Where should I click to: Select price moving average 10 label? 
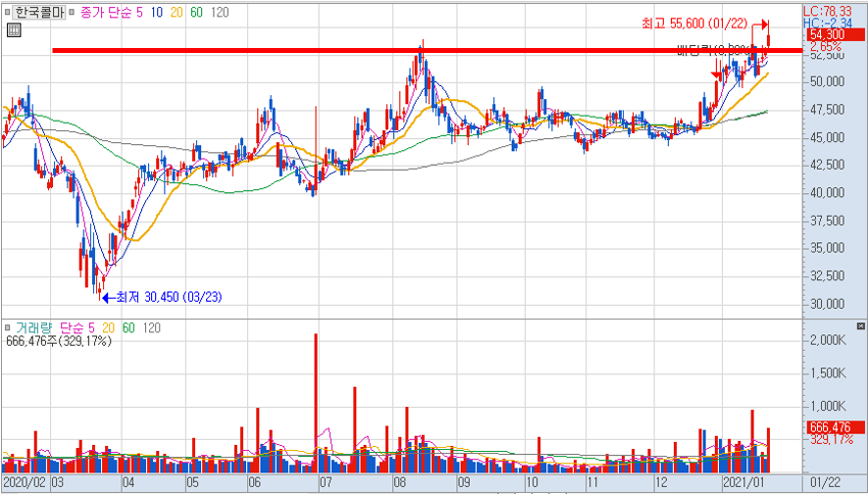[x=155, y=12]
